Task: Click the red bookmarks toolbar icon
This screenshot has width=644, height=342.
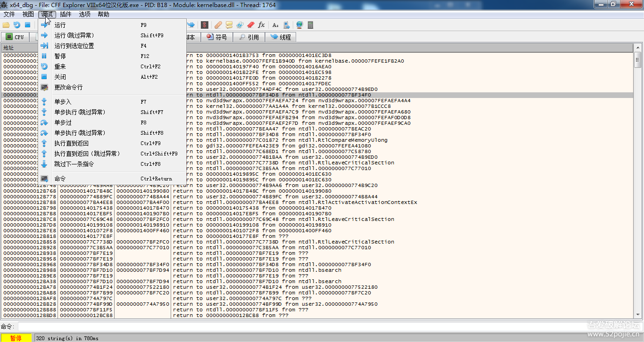Action: pyautogui.click(x=251, y=25)
